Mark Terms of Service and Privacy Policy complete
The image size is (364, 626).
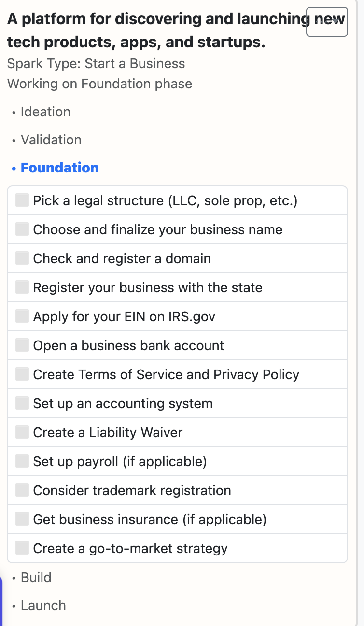22,374
